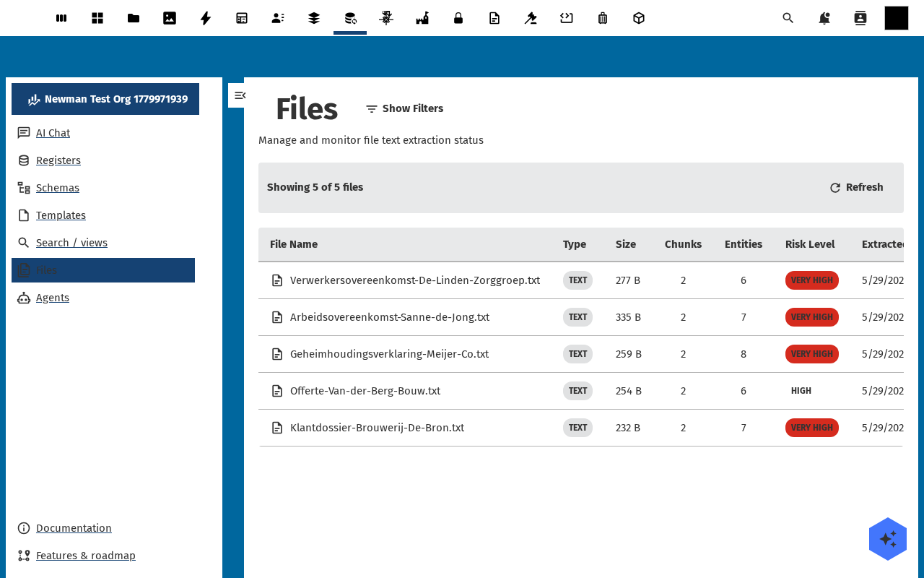The height and width of the screenshot is (578, 924).
Task: Click the Chunks column header
Action: [x=683, y=244]
